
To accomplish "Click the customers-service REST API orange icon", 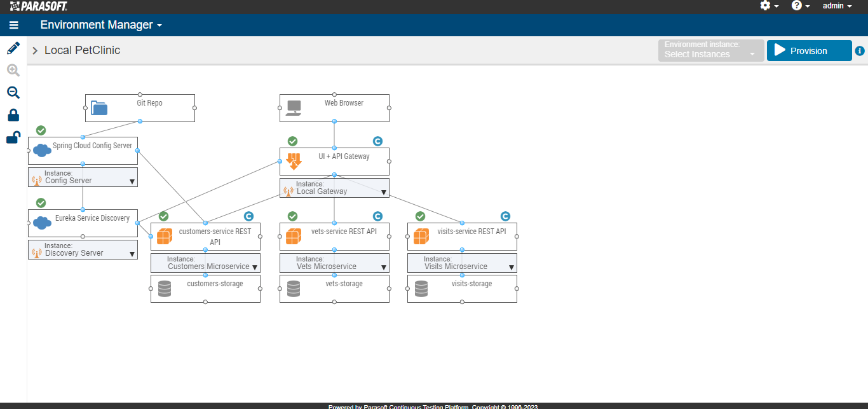I will coord(165,237).
